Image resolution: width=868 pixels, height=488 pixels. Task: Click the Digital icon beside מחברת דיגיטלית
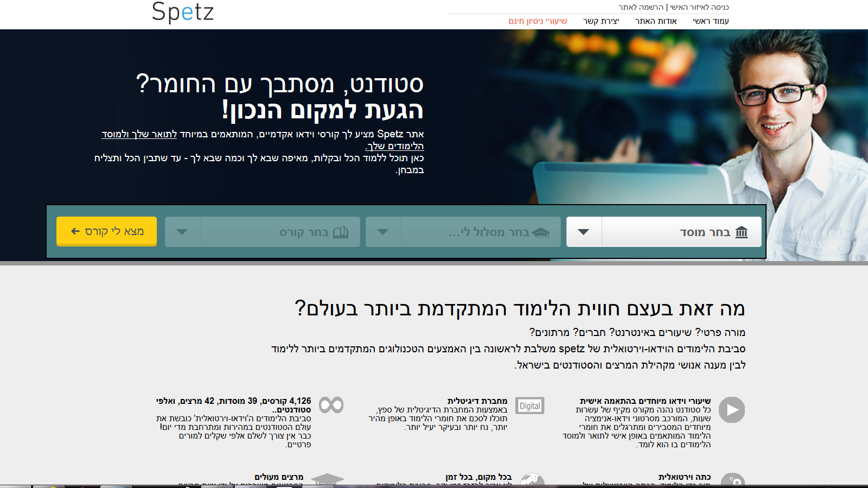tap(529, 406)
